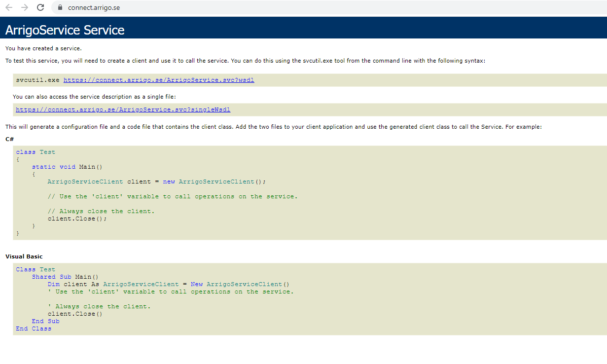
Task: Click the 'Visual Basic' section heading
Action: click(x=24, y=256)
